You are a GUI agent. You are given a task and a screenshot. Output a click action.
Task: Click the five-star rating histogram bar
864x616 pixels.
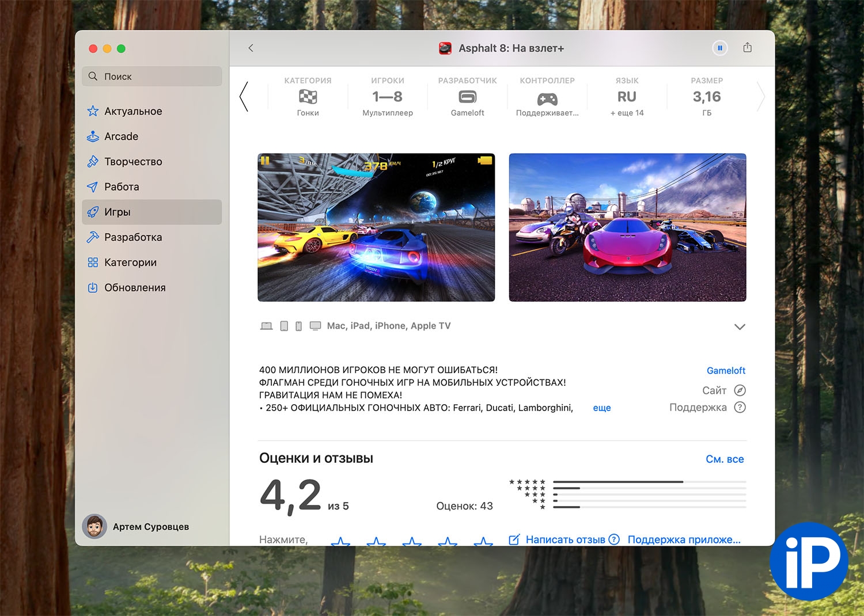tap(649, 482)
